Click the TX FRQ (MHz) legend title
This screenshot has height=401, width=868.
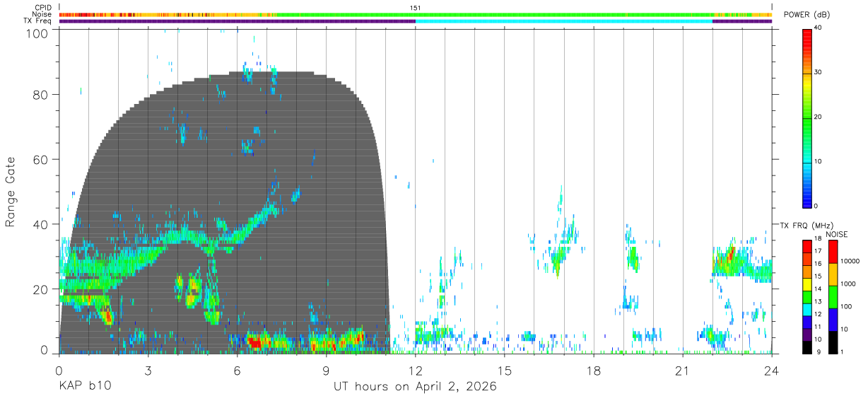(806, 225)
